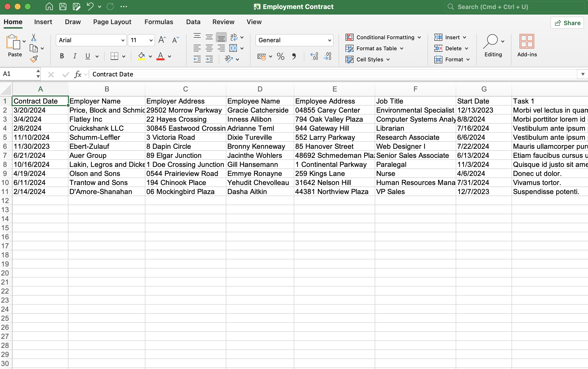588x369 pixels.
Task: Save the Employment Contract workbook
Action: click(63, 7)
